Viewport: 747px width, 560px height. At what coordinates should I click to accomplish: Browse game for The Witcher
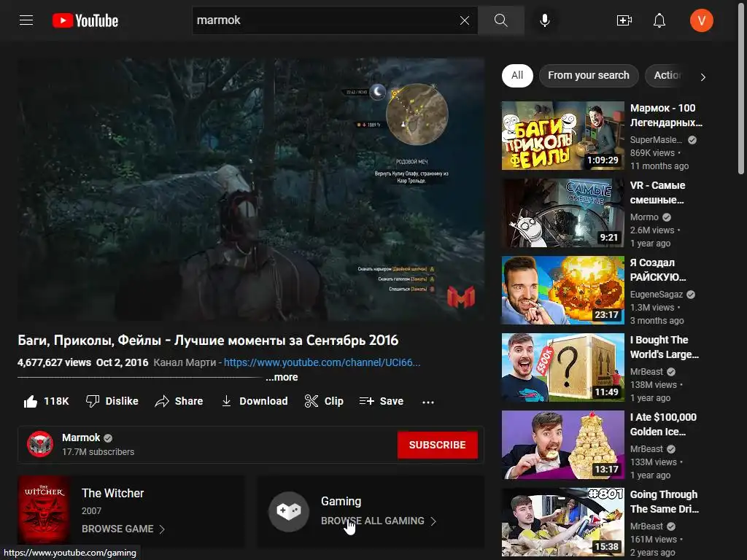[123, 529]
